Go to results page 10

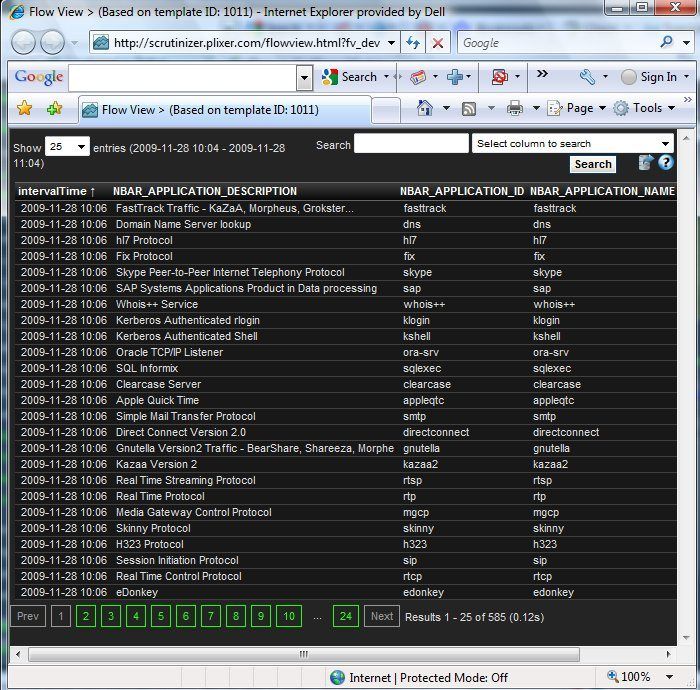(289, 616)
